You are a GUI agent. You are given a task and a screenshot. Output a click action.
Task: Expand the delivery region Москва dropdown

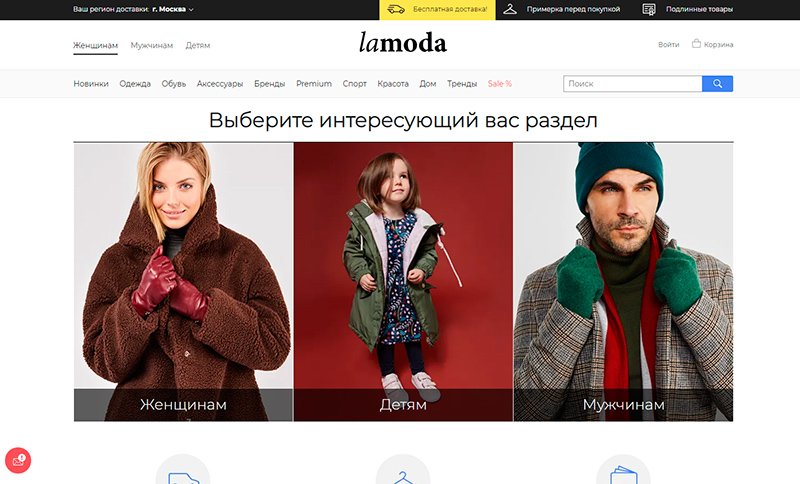tap(173, 9)
